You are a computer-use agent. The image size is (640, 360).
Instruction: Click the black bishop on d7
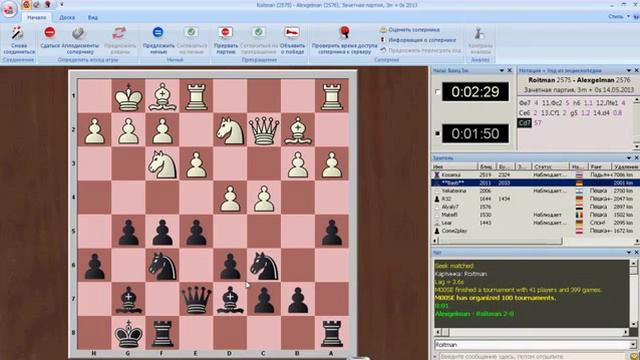230,299
